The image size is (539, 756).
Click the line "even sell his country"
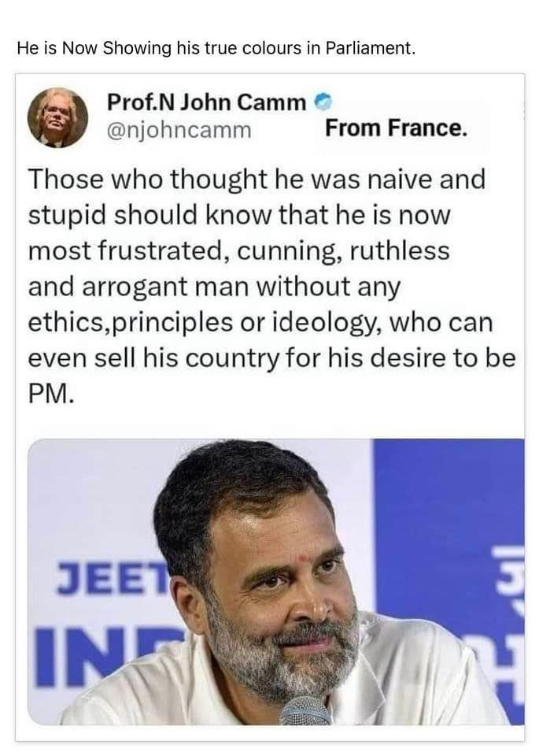pyautogui.click(x=271, y=358)
